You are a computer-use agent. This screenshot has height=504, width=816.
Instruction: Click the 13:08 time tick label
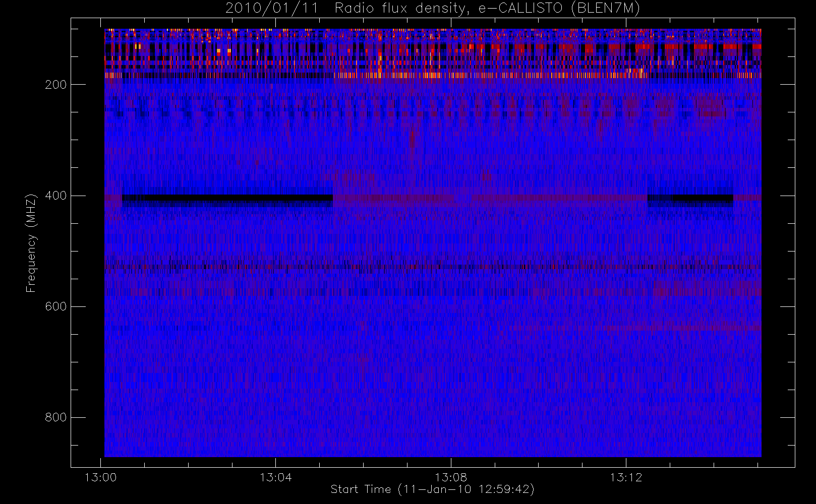(x=451, y=477)
